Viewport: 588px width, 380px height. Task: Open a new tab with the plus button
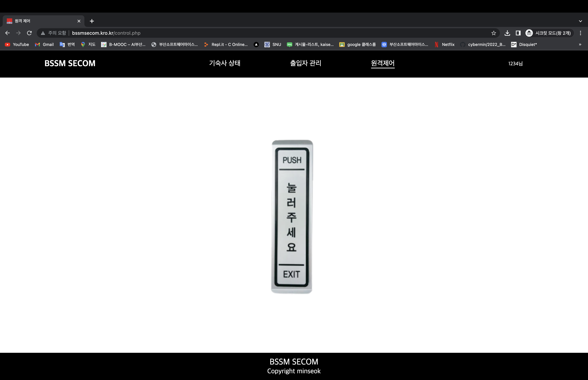tap(92, 21)
